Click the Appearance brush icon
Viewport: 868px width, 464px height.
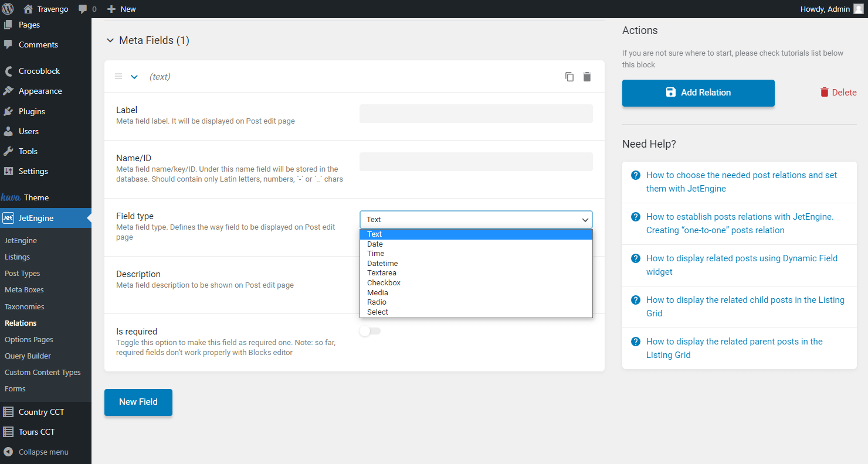click(x=8, y=91)
